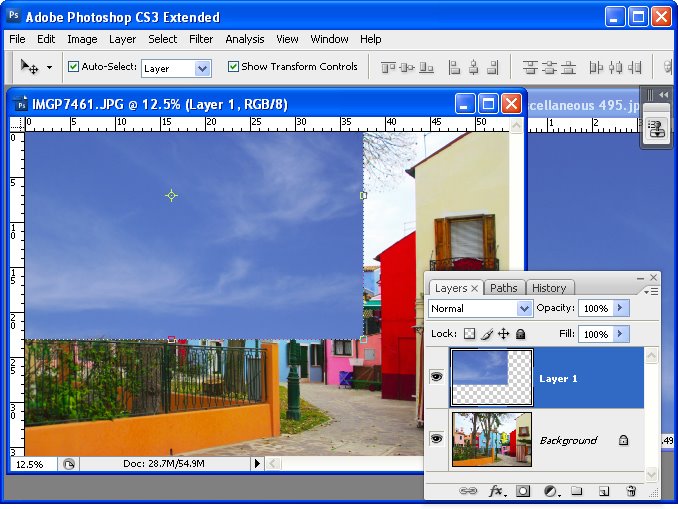Image resolution: width=678 pixels, height=509 pixels.
Task: Open the File menu
Action: 17,39
